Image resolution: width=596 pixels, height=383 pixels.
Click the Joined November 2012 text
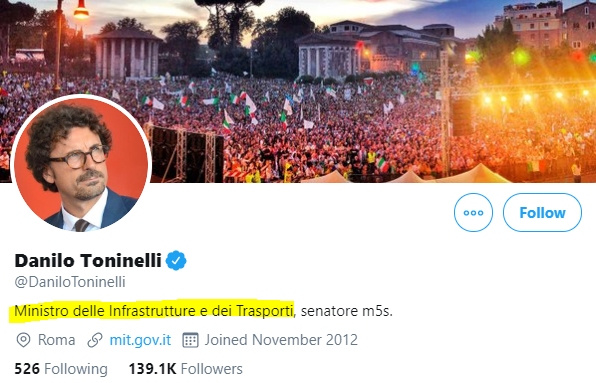coord(281,340)
